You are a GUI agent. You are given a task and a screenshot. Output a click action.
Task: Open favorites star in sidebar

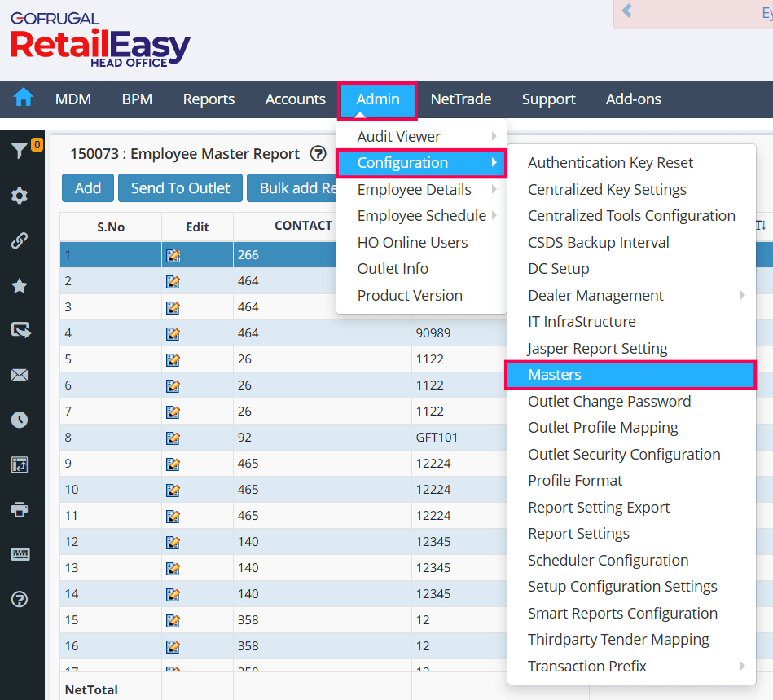pyautogui.click(x=20, y=286)
